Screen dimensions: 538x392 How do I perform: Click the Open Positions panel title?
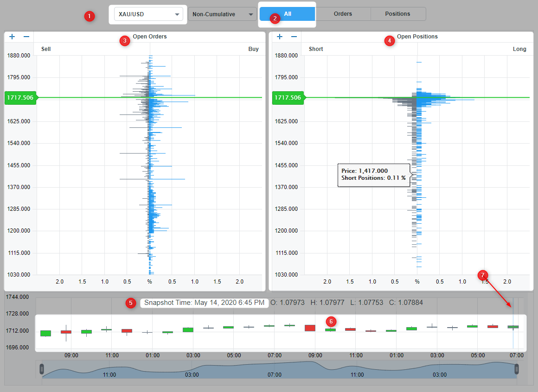click(x=417, y=37)
